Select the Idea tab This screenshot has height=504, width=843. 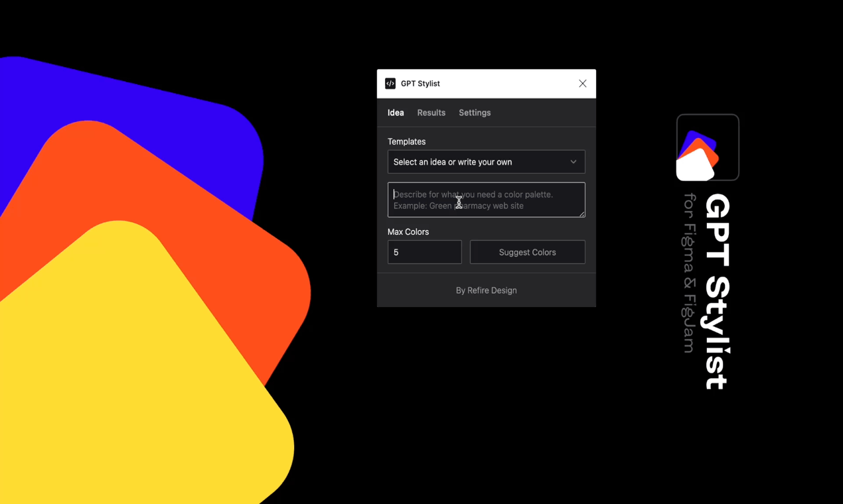pos(396,113)
